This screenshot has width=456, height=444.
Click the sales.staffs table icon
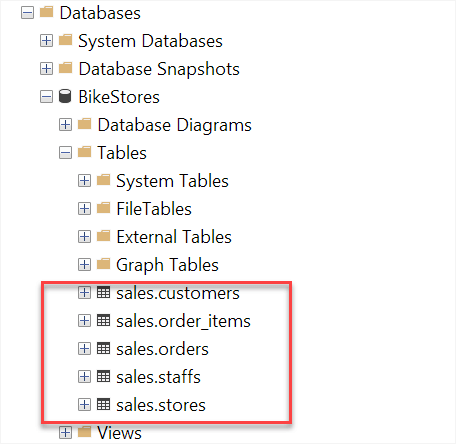pyautogui.click(x=103, y=377)
